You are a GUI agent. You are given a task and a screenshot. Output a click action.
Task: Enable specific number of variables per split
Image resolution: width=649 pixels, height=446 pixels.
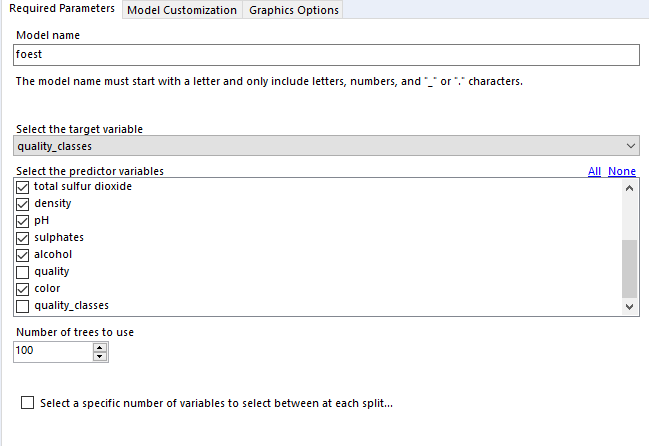pos(27,403)
